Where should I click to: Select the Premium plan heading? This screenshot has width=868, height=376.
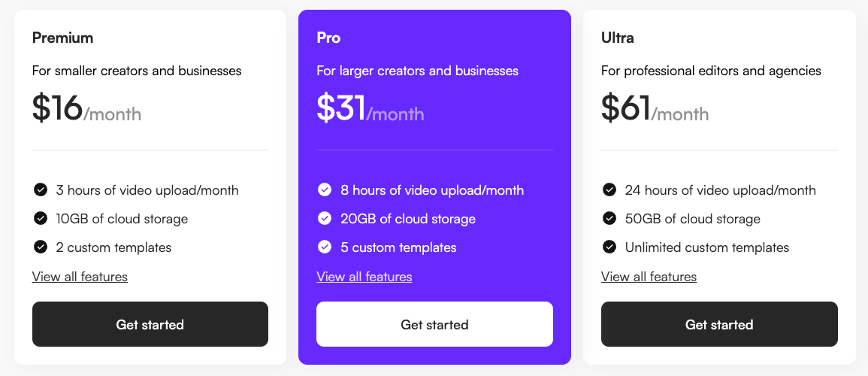pos(62,38)
